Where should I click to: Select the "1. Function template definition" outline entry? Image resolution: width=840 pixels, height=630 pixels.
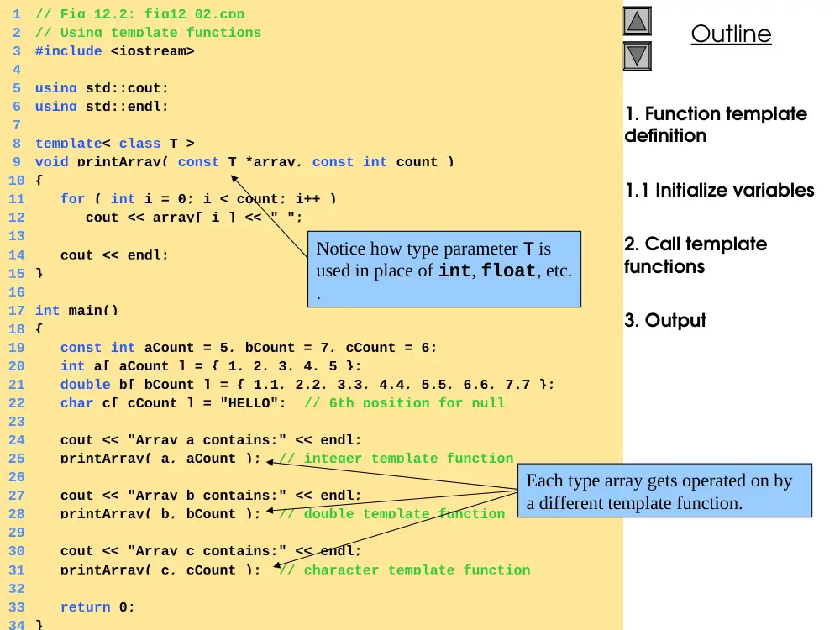click(x=716, y=124)
